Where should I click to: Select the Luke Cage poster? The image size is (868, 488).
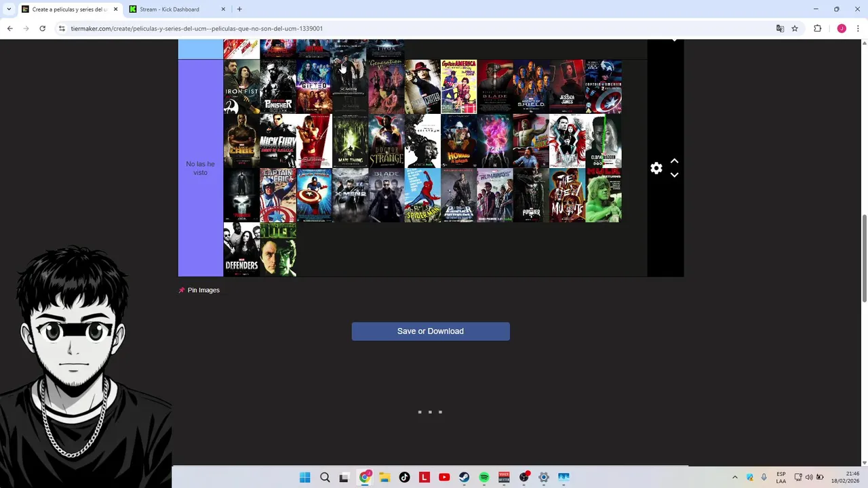[241, 141]
